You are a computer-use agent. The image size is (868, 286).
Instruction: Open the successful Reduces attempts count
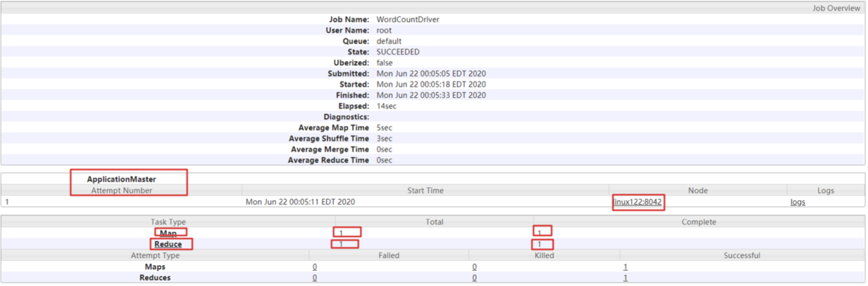(x=625, y=278)
